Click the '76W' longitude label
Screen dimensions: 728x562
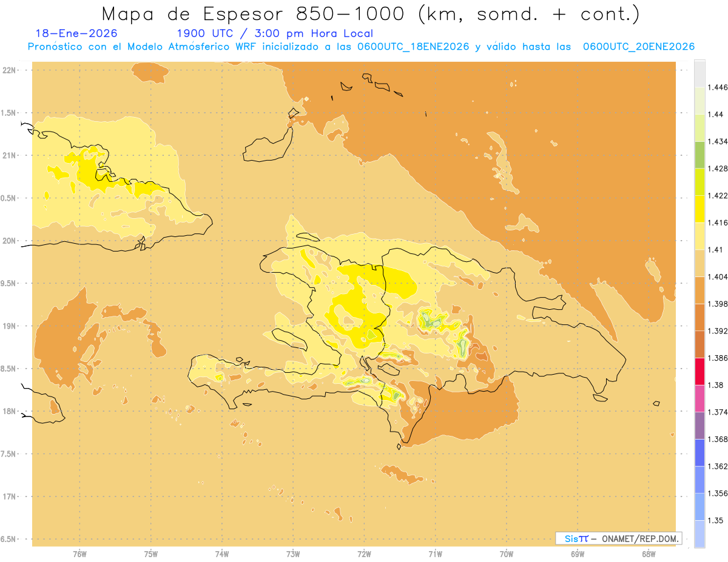(79, 554)
